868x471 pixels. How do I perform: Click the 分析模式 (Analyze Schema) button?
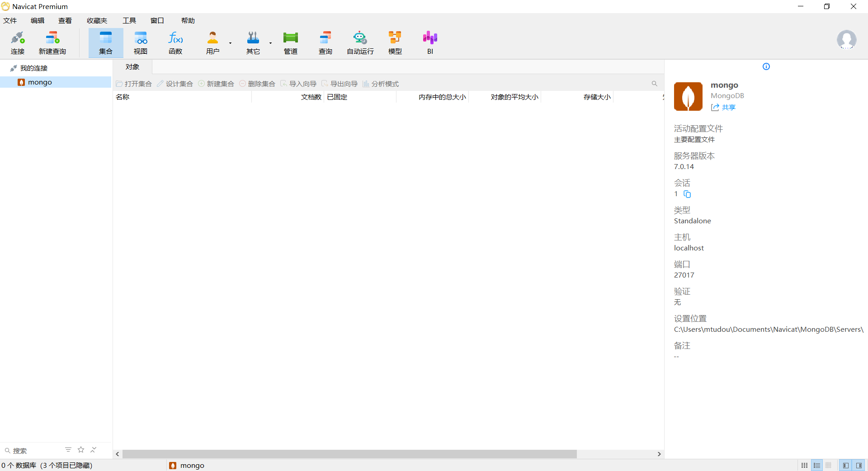381,84
